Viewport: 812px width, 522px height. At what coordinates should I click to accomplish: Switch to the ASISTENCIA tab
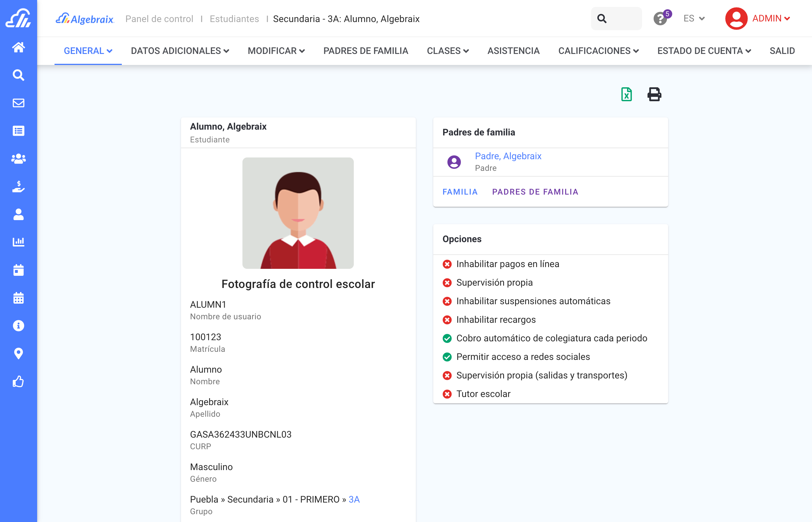pos(513,51)
